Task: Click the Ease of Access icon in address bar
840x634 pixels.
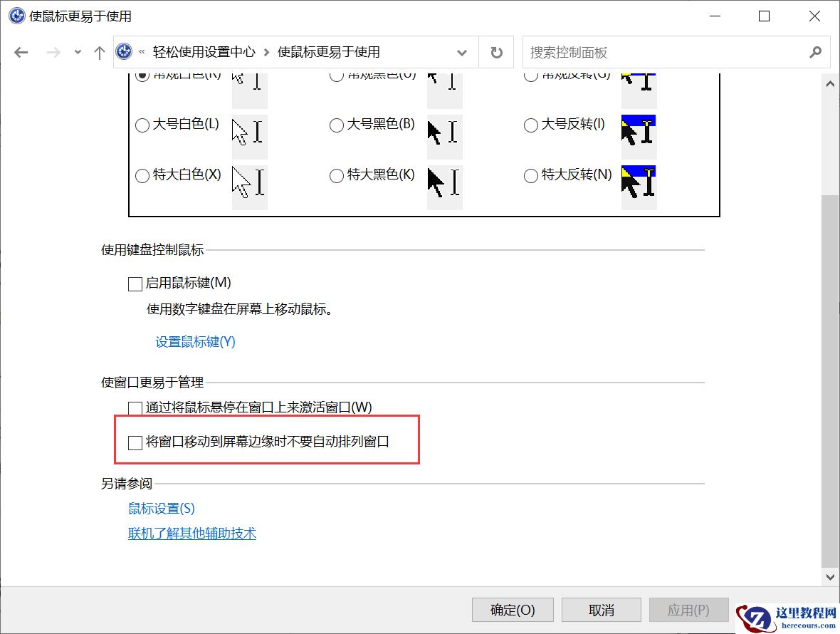Action: (122, 51)
